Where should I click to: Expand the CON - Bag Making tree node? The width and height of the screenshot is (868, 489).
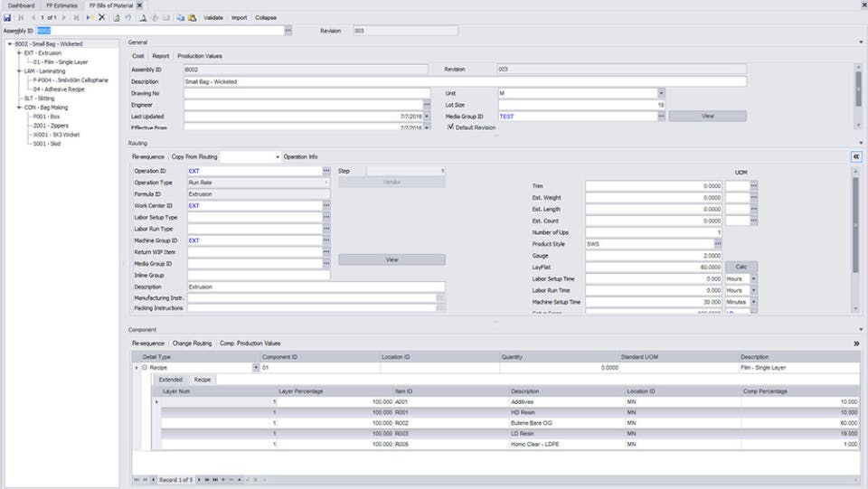19,108
